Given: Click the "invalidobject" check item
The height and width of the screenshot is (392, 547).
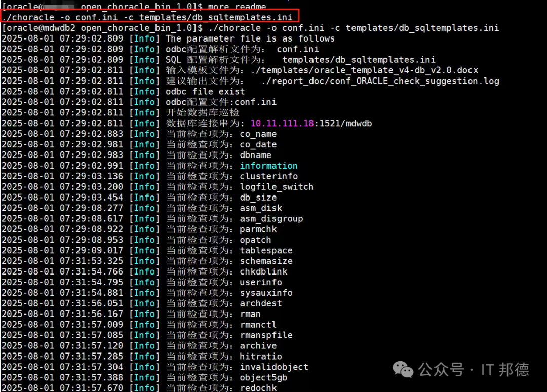Looking at the screenshot, I should click(274, 367).
